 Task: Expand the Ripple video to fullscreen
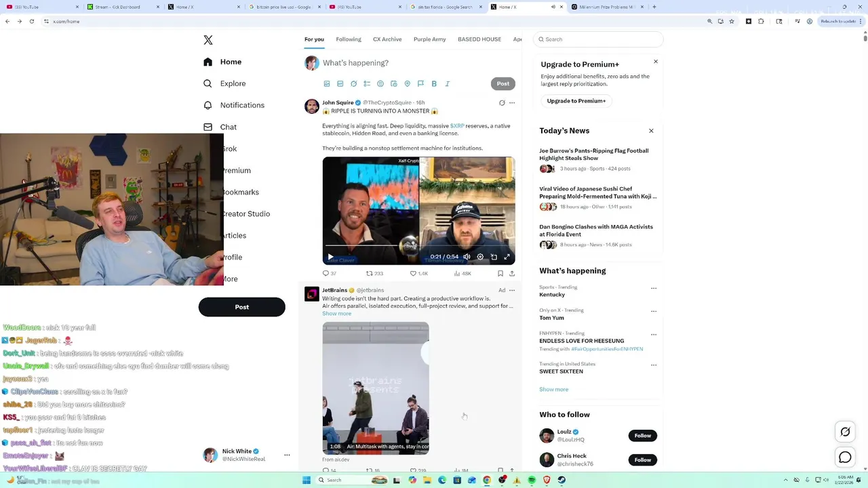tap(507, 257)
